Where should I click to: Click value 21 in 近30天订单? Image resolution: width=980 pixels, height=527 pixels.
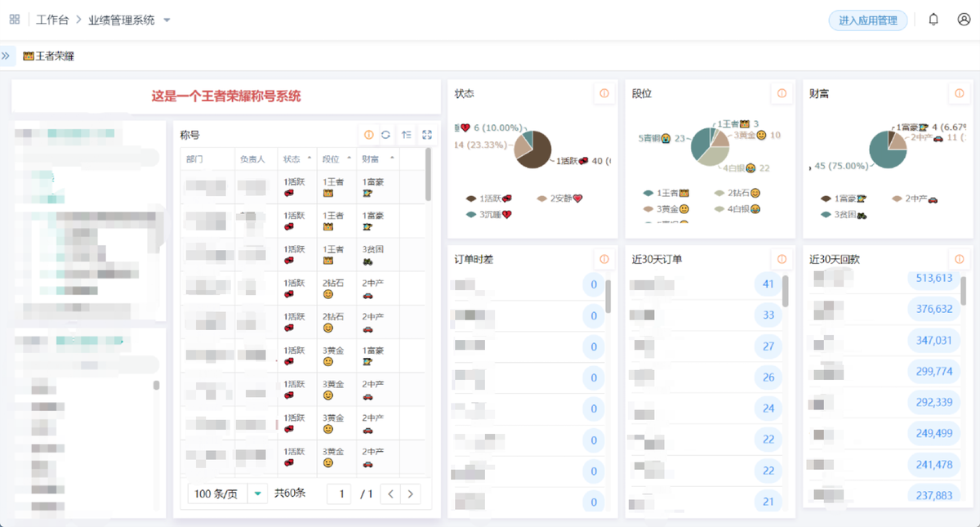768,502
